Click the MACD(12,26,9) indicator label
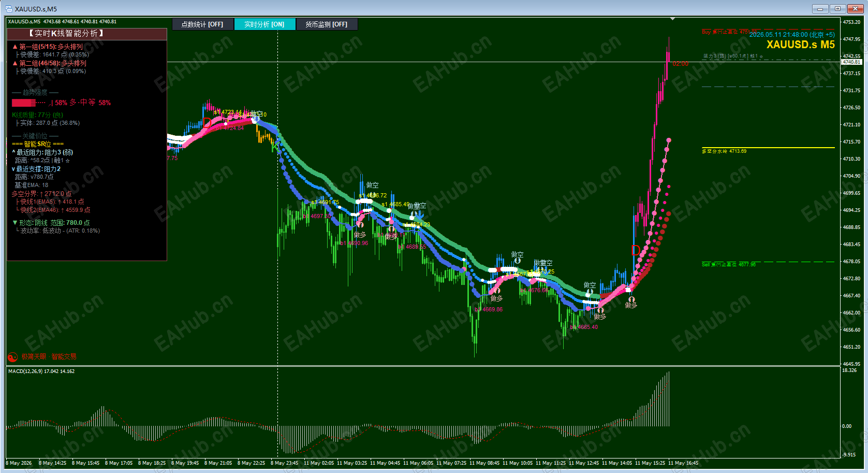868x473 pixels. pos(41,371)
